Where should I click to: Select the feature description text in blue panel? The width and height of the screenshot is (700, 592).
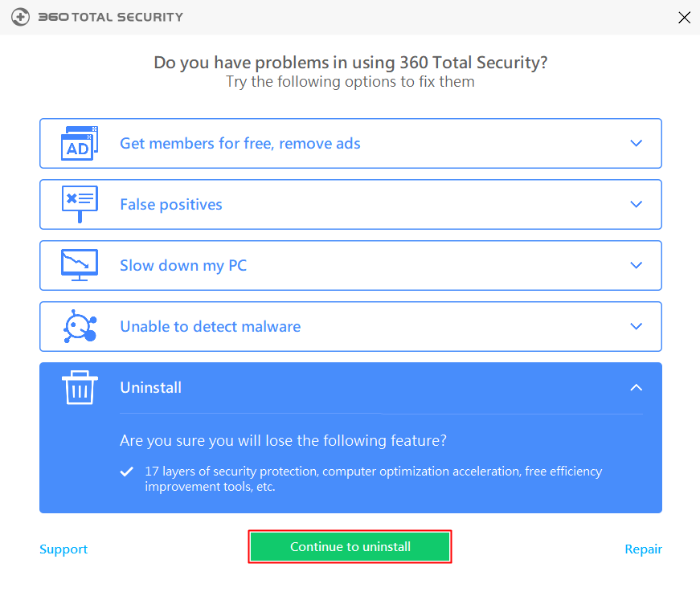(x=374, y=479)
